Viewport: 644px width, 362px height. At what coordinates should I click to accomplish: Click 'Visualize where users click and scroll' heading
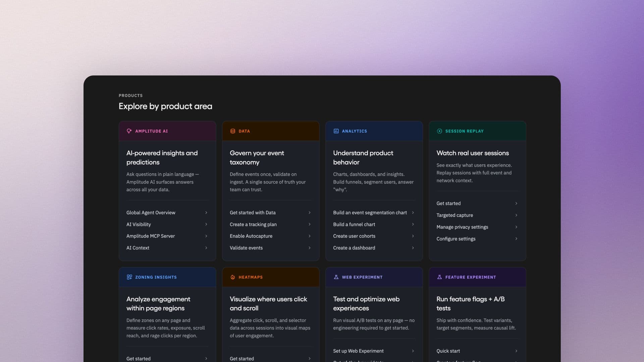268,304
